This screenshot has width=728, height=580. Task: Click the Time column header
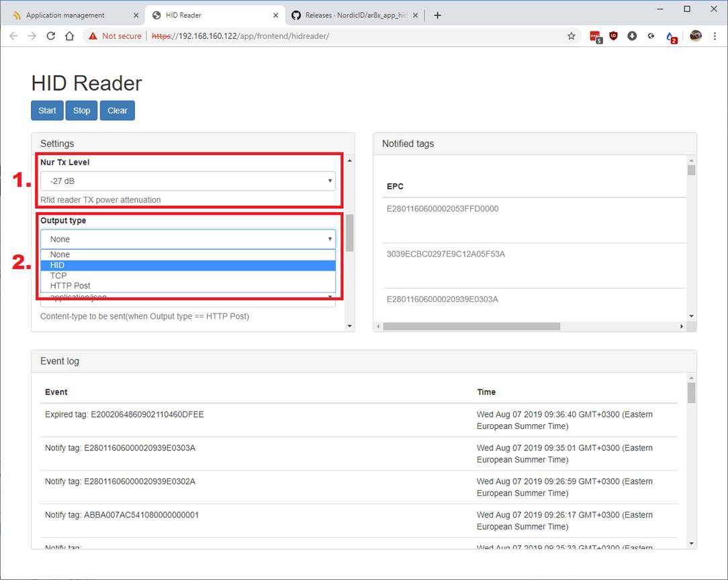[x=486, y=392]
